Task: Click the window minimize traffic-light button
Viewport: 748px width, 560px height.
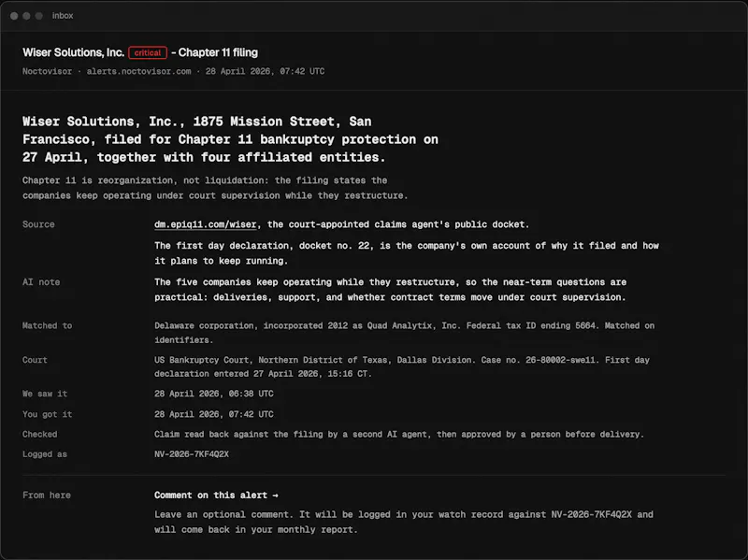Action: point(27,16)
